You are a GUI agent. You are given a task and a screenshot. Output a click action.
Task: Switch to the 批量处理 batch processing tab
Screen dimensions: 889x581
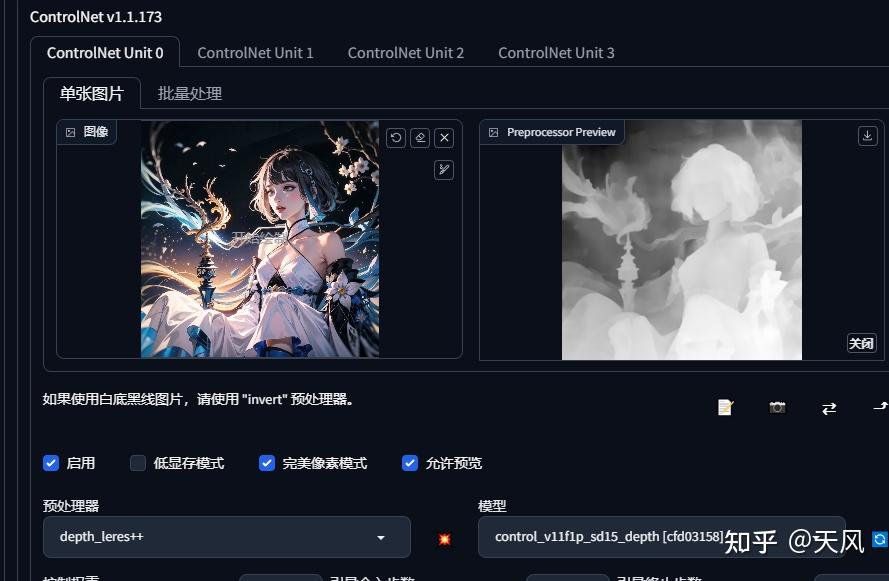(190, 93)
